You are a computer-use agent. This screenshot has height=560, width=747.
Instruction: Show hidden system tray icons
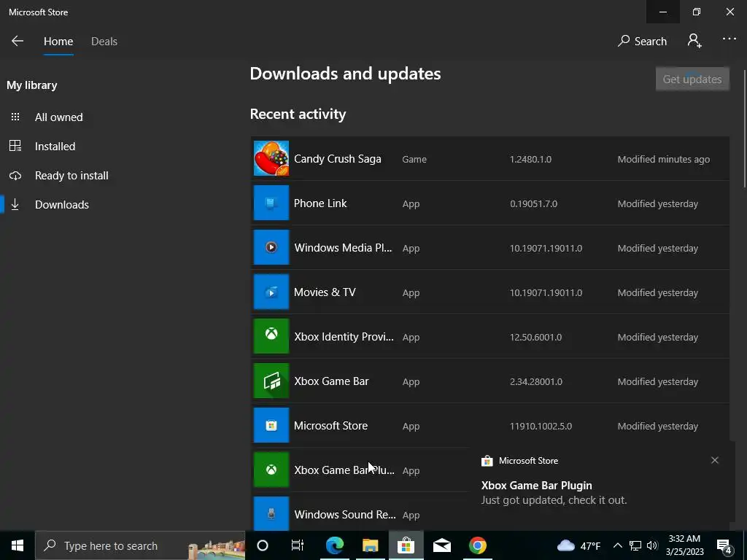point(617,545)
